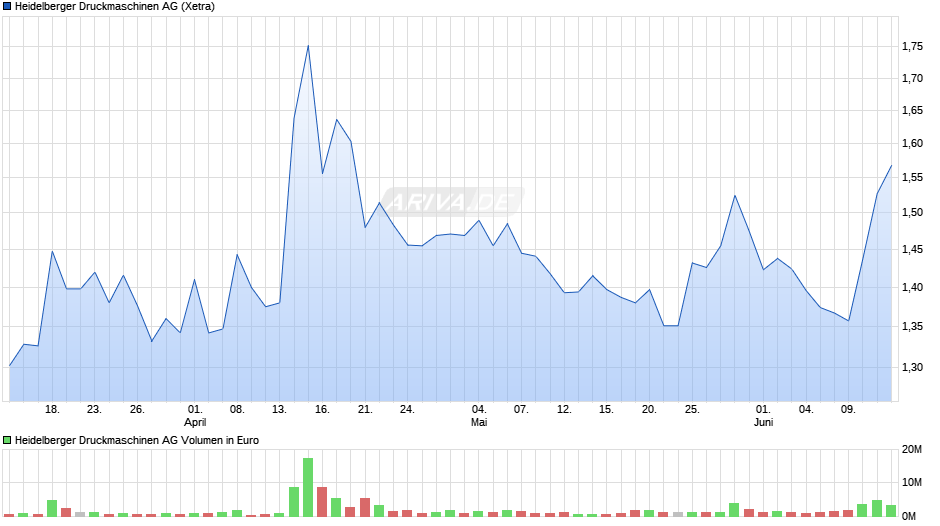Viewport: 940px width, 526px height.
Task: Click the 10M volume axis label
Action: pyautogui.click(x=912, y=483)
